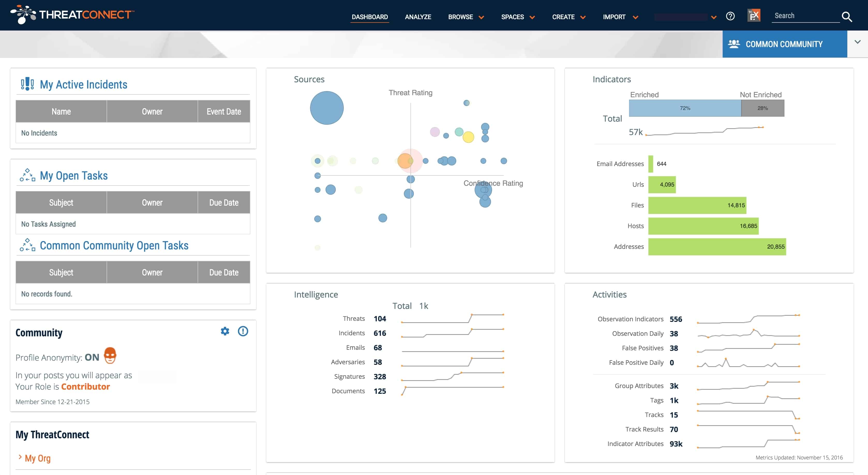868x475 pixels.
Task: Expand the Import menu arrow
Action: pos(635,18)
